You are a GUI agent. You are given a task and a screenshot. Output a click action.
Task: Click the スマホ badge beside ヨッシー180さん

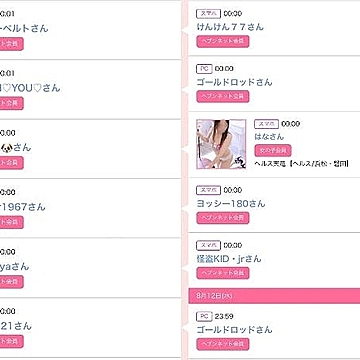(208, 190)
